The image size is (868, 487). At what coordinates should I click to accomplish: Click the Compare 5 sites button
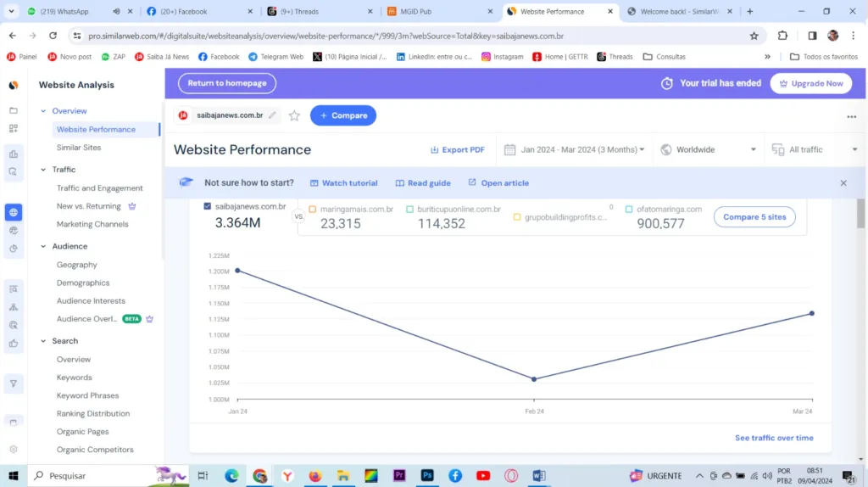(754, 217)
